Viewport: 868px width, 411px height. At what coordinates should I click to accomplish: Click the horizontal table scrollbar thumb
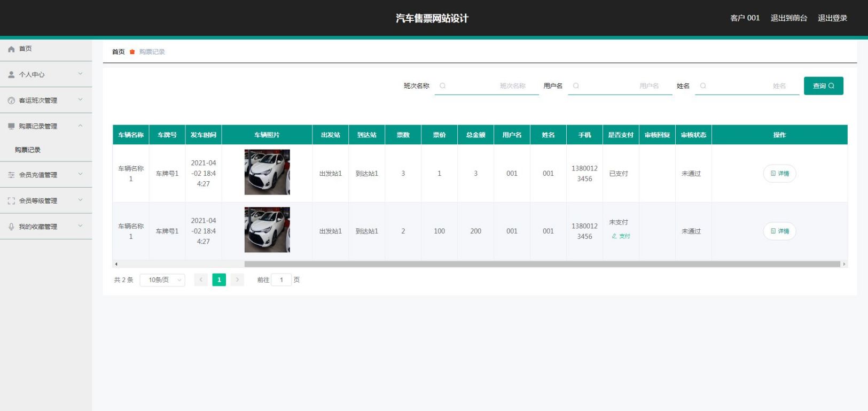click(x=542, y=264)
